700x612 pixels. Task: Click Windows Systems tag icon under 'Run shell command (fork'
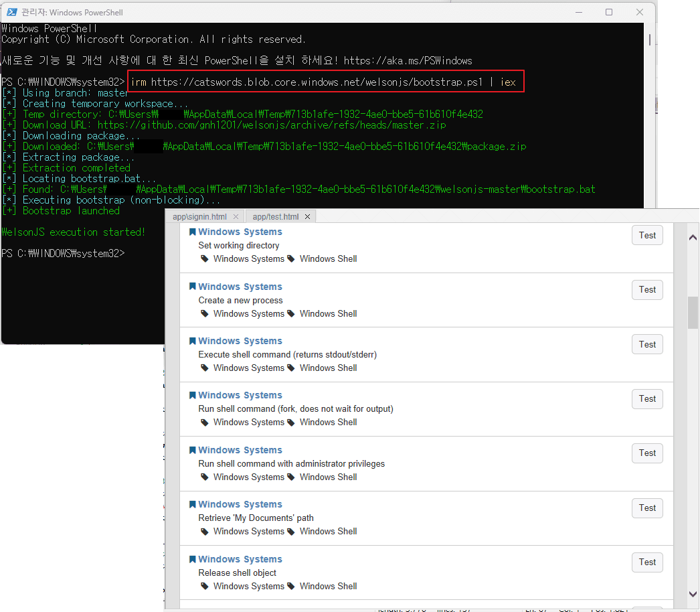(205, 423)
